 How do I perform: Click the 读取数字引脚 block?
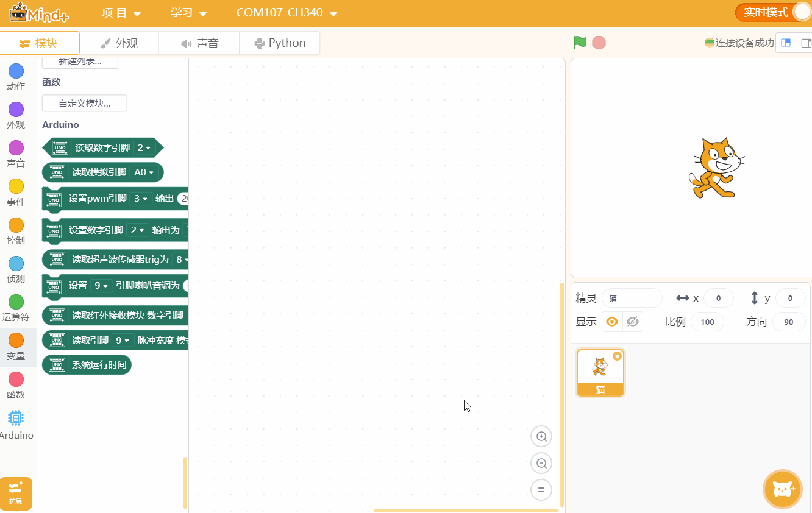[103, 147]
